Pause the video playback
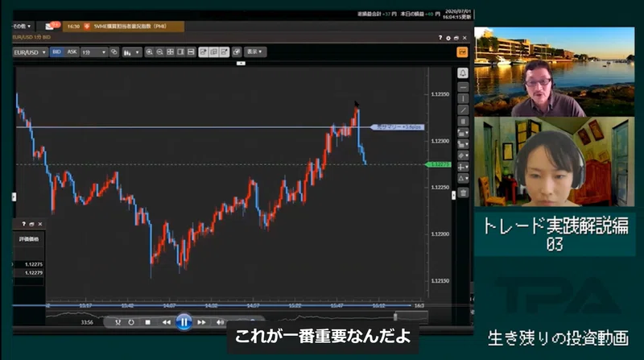Image resolution: width=644 pixels, height=360 pixels. pos(184,322)
